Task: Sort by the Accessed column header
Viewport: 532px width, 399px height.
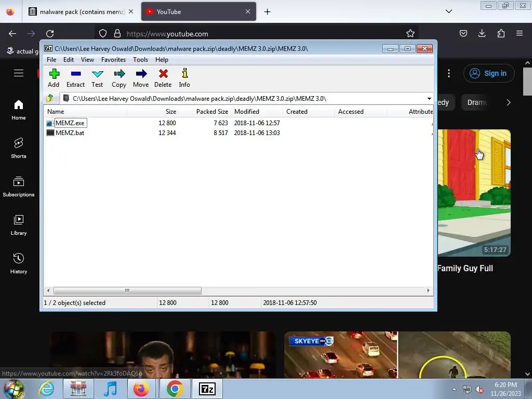Action: pyautogui.click(x=361, y=112)
